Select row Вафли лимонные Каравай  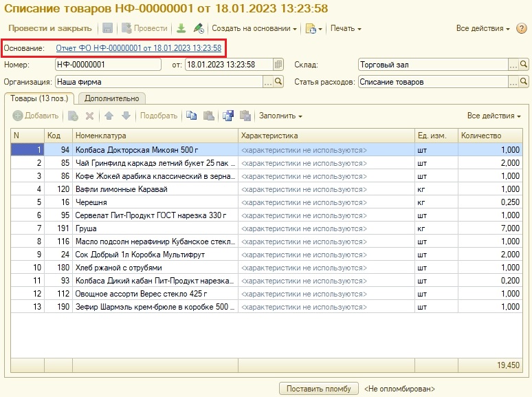266,189
